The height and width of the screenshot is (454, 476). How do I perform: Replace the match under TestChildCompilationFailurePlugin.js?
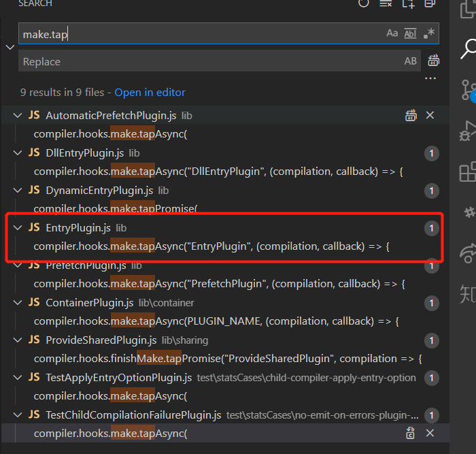click(x=411, y=433)
